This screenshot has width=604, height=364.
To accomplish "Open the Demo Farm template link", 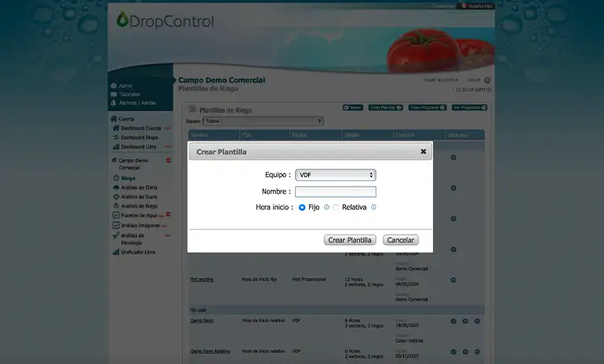I will 202,320.
